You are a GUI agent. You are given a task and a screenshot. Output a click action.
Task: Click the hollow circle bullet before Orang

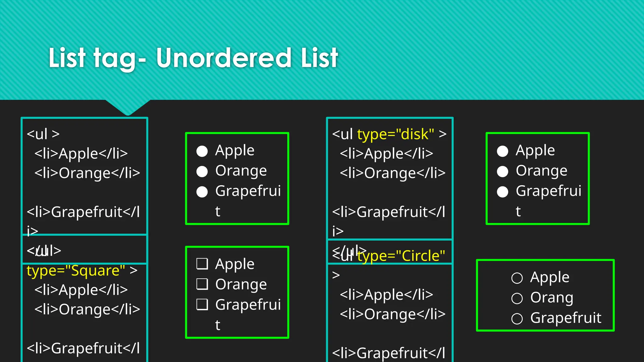(517, 298)
